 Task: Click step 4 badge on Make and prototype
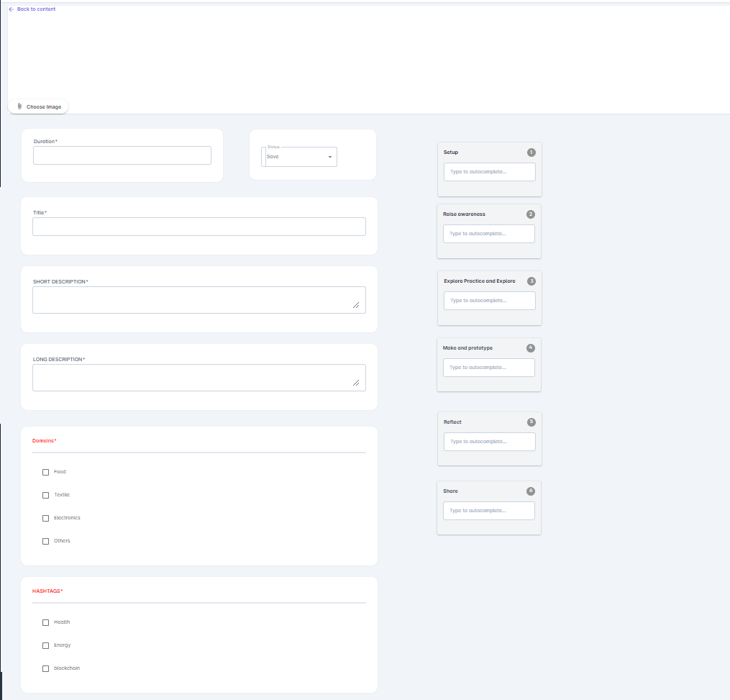(x=530, y=348)
